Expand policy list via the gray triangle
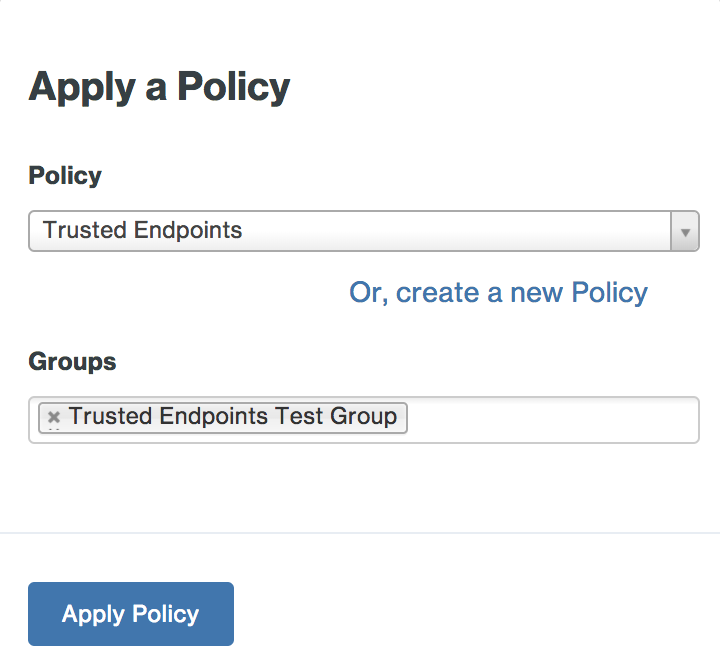Image resolution: width=720 pixels, height=661 pixels. [685, 231]
